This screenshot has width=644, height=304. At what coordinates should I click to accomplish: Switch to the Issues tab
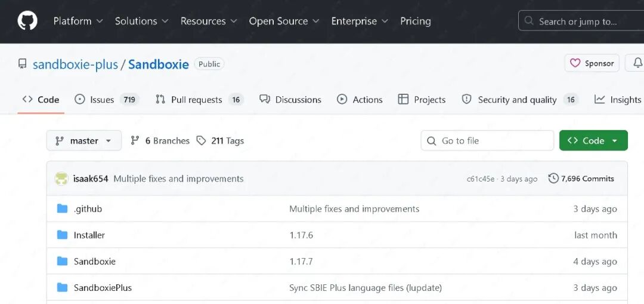click(x=107, y=100)
